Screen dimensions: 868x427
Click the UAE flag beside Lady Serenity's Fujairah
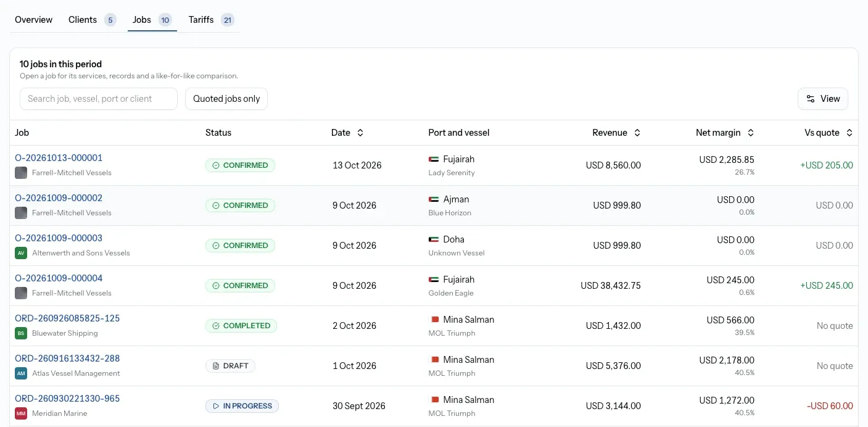(x=434, y=159)
